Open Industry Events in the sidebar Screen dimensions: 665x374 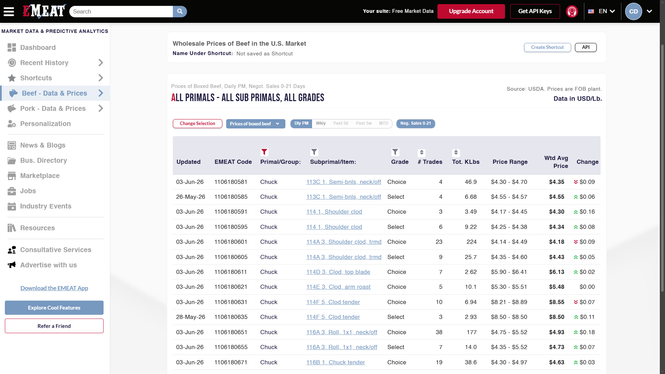[x=45, y=206]
